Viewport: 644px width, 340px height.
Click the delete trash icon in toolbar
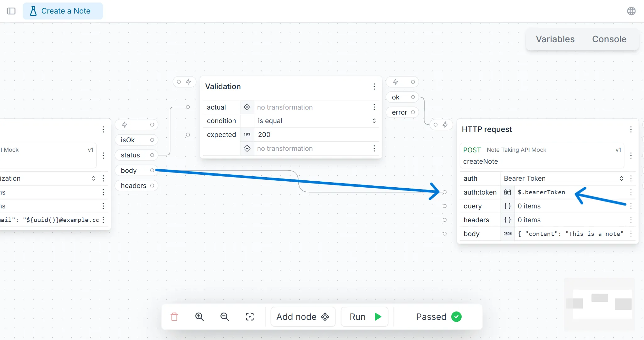coord(174,316)
